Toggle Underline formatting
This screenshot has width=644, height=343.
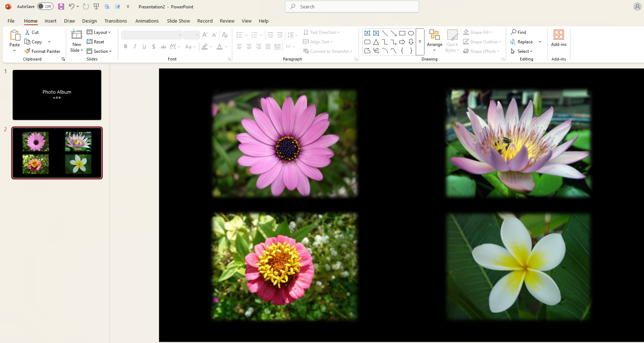pyautogui.click(x=144, y=47)
